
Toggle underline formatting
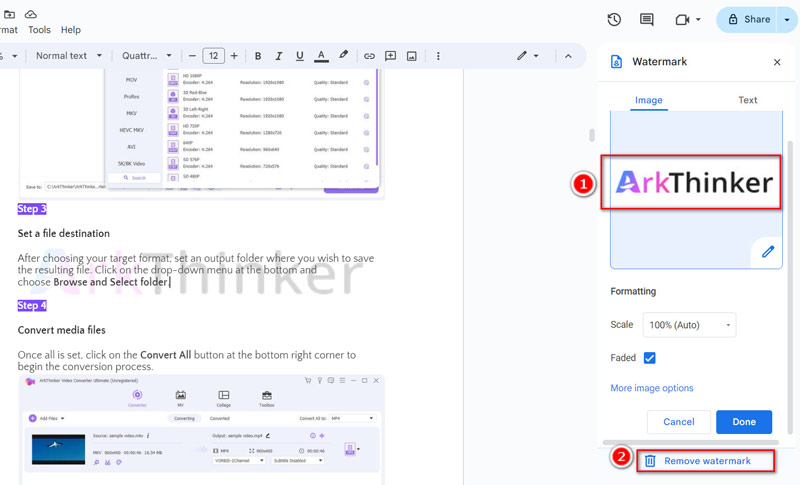299,56
